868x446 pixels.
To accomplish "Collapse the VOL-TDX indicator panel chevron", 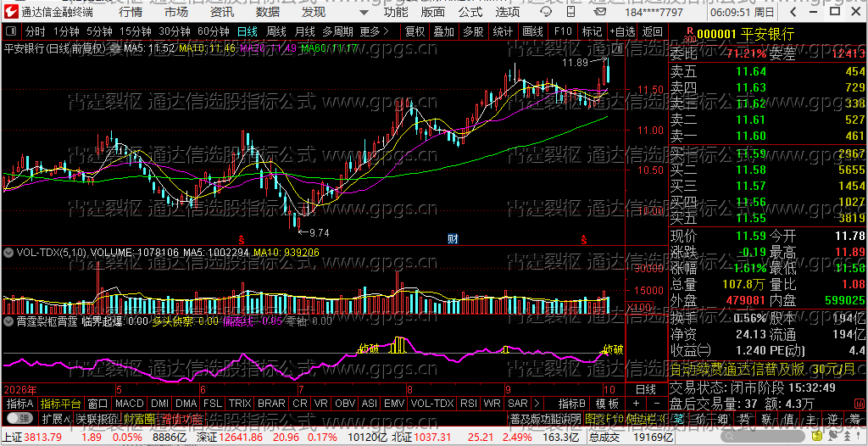I will [8, 253].
